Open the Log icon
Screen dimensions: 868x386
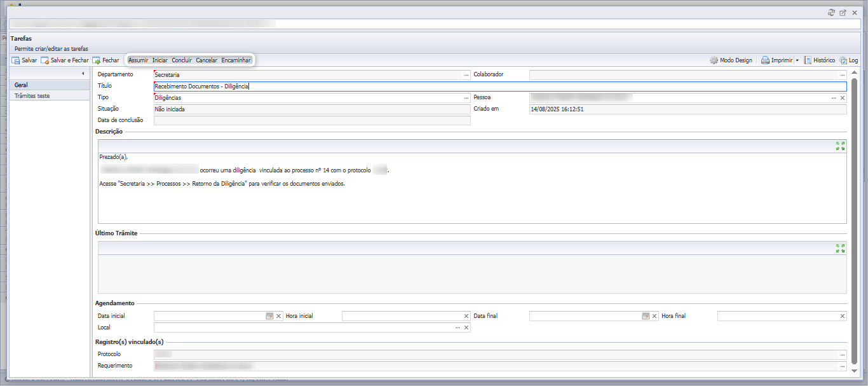click(x=843, y=60)
